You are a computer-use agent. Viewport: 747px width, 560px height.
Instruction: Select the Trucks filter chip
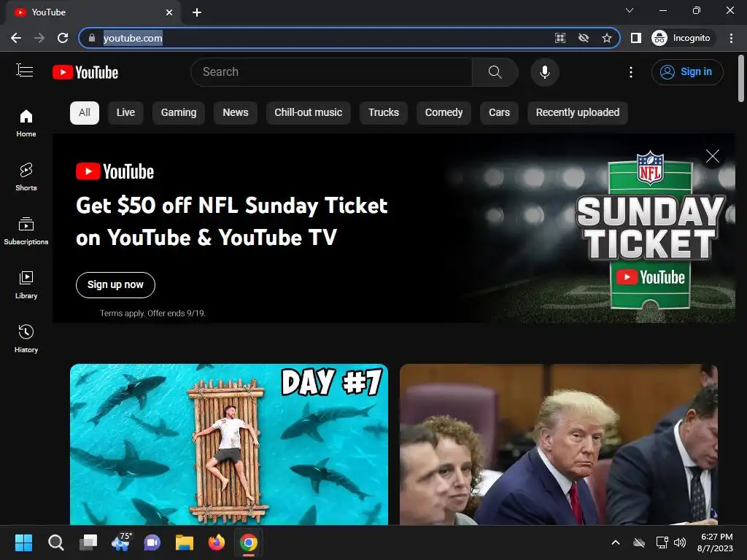click(384, 113)
